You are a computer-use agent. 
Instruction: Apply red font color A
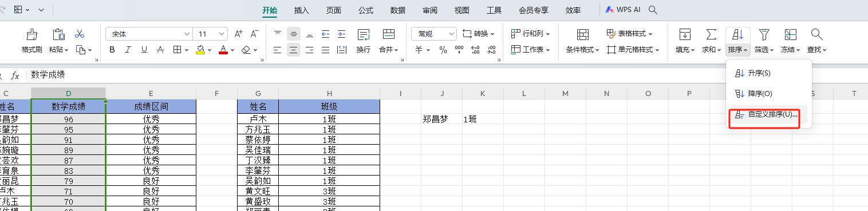223,50
